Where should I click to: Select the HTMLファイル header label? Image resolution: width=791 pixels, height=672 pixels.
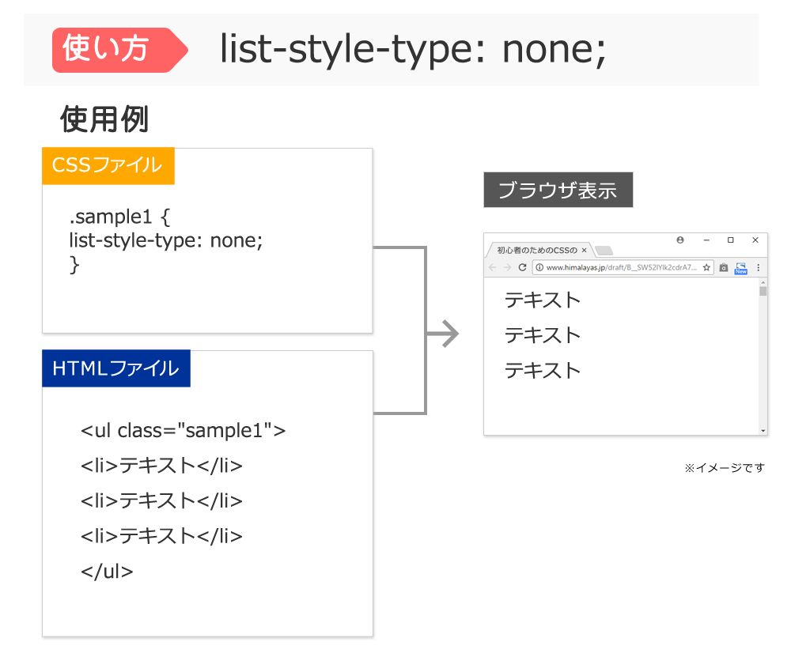[x=115, y=368]
